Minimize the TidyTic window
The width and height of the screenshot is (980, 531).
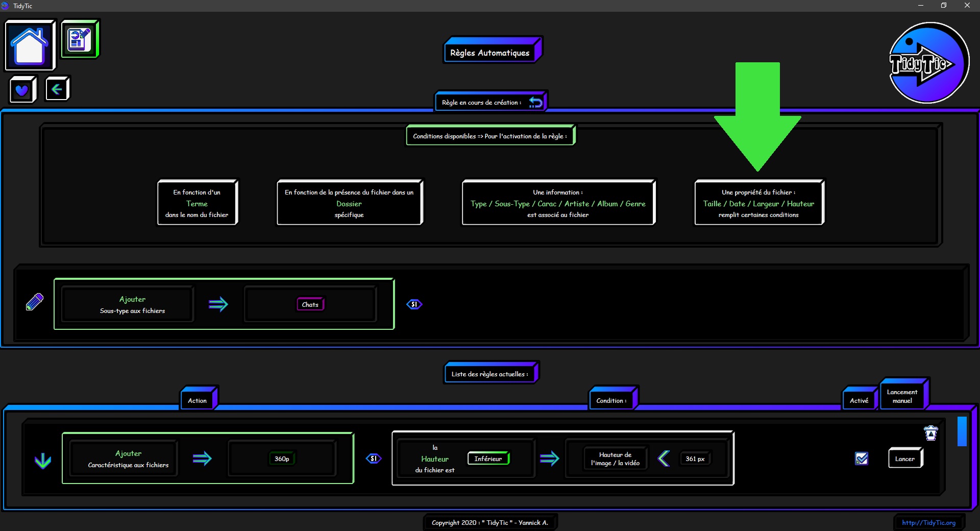point(921,6)
